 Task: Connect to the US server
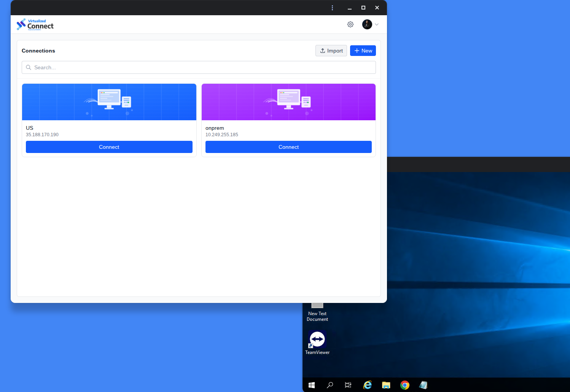pos(109,147)
